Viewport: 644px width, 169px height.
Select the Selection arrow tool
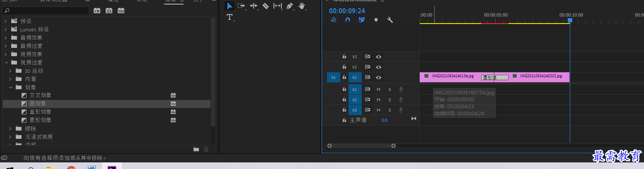coord(230,6)
